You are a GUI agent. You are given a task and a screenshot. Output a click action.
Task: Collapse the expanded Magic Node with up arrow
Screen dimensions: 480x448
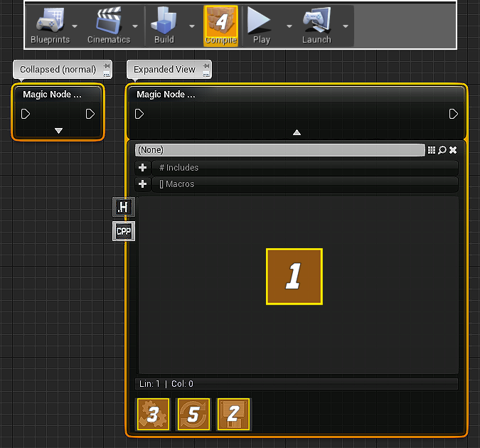[x=297, y=132]
